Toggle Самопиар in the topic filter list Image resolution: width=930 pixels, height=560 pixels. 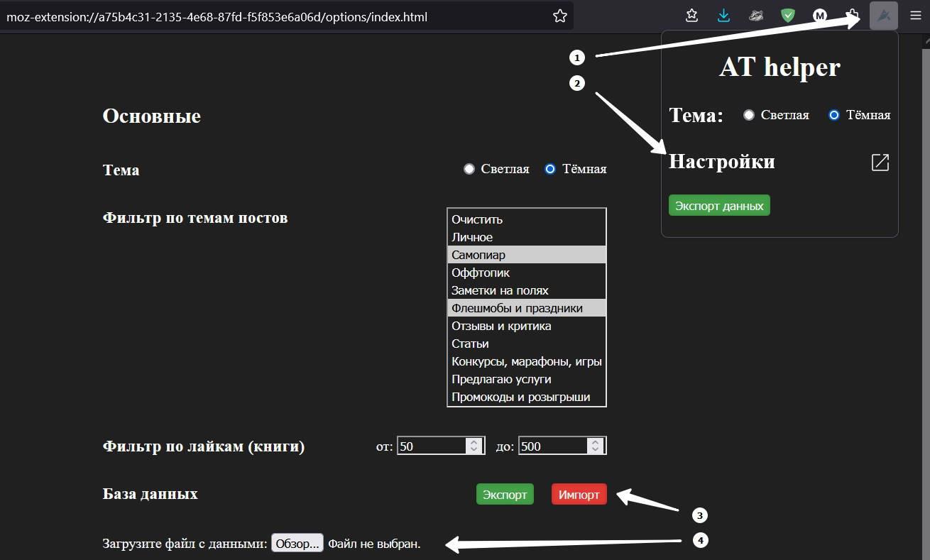coord(527,255)
